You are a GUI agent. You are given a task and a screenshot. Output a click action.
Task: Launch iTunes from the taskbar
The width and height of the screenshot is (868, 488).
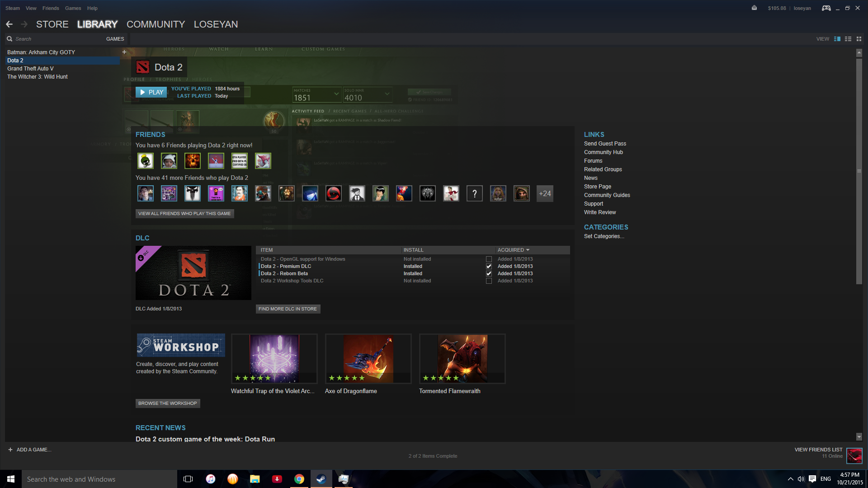(211, 479)
